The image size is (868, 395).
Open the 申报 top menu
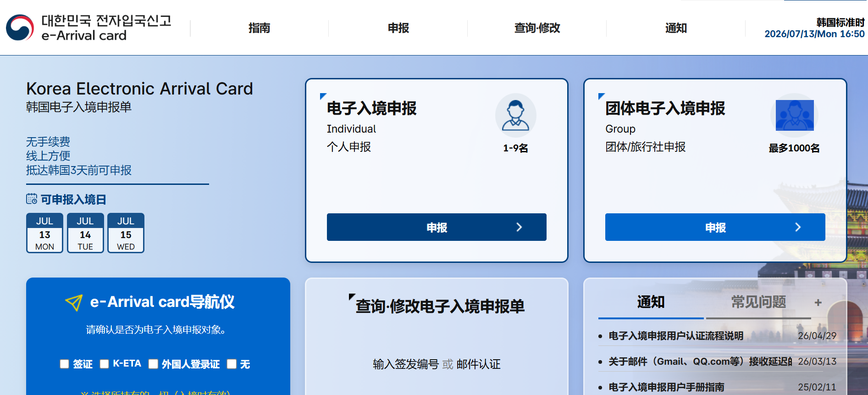pos(398,28)
